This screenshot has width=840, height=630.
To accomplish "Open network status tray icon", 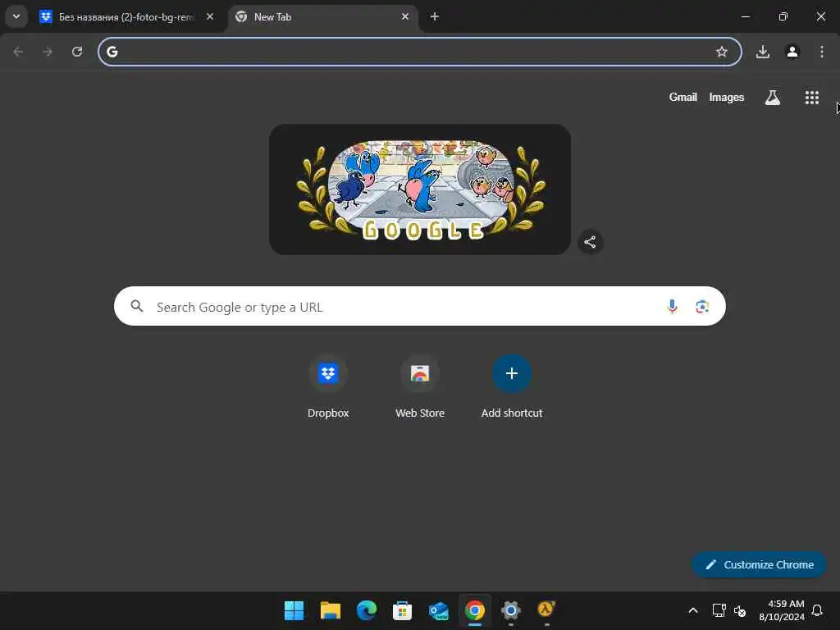I will point(719,610).
